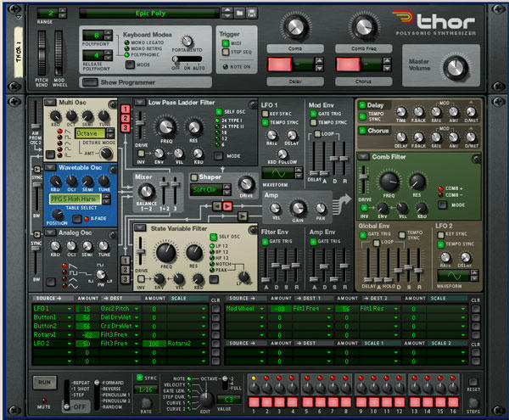Enable the Step Seq trigger button
Screen dimensions: 509x420
pos(226,52)
